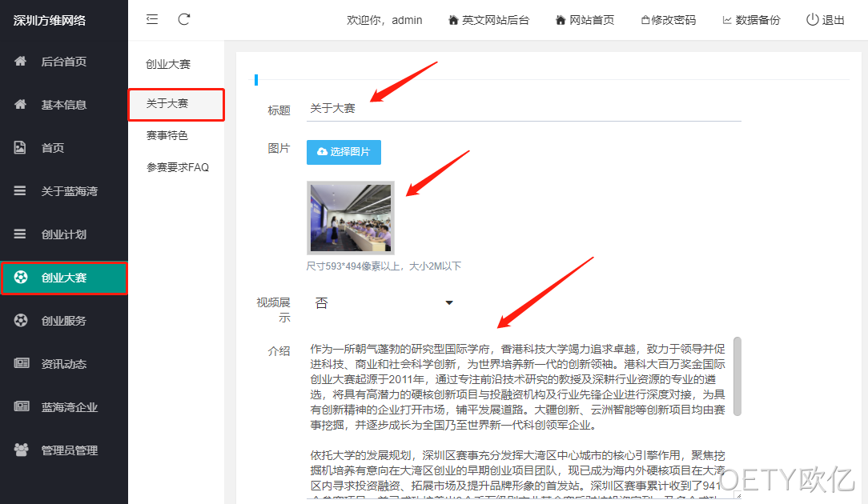
Task: Click the list icon beside 关于蓝海湾
Action: click(20, 191)
